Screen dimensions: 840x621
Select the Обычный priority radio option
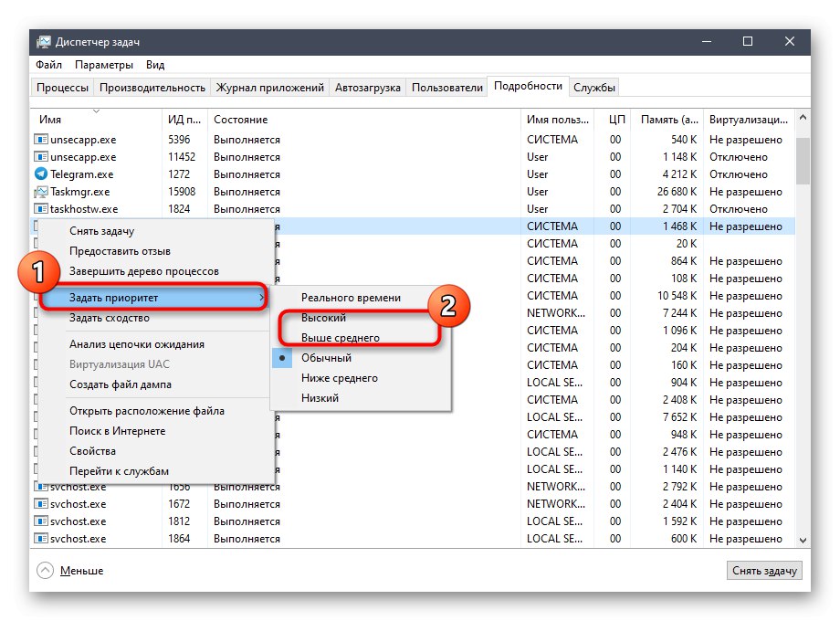tap(326, 358)
